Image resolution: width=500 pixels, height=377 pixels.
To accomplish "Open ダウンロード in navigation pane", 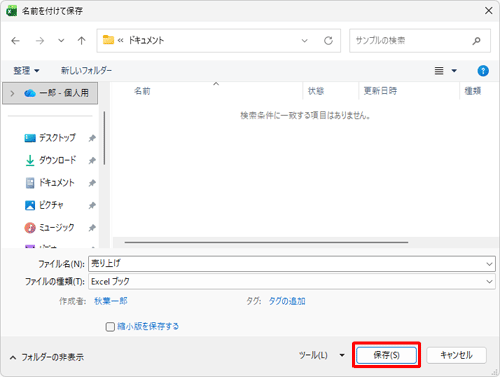I will [57, 160].
